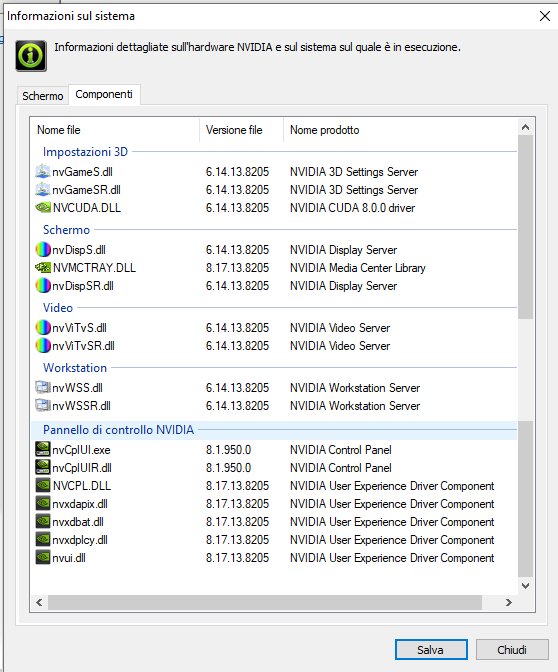This screenshot has height=672, width=558.
Task: Collapse the Impostazioni 3D group header
Action: pos(85,152)
